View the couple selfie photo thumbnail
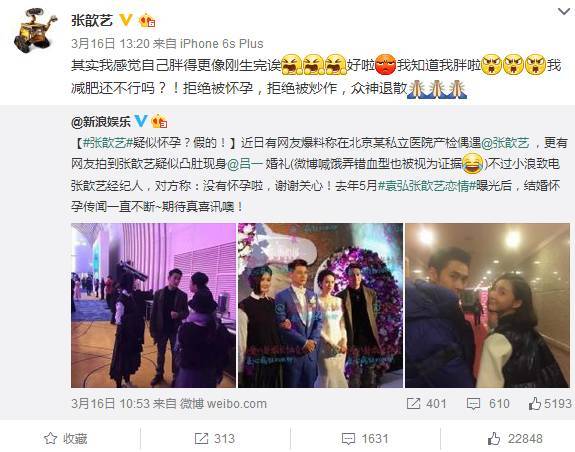 tap(487, 305)
